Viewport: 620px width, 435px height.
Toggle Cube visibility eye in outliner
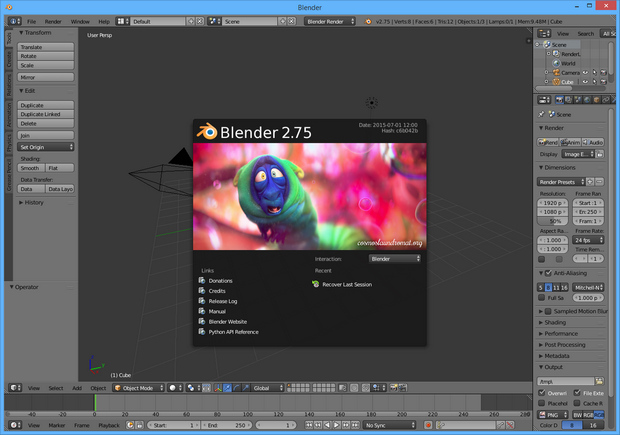pyautogui.click(x=585, y=82)
